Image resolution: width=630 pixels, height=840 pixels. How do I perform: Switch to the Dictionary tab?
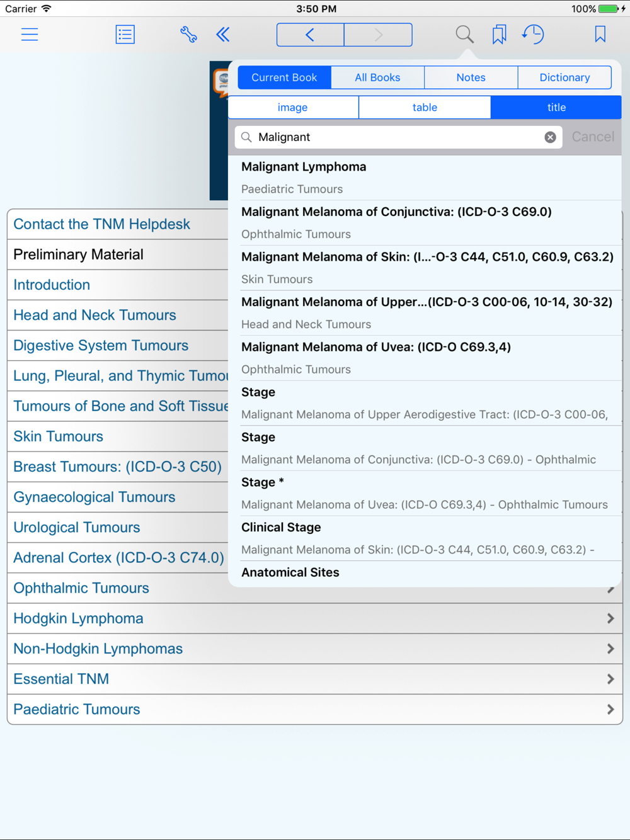tap(564, 77)
